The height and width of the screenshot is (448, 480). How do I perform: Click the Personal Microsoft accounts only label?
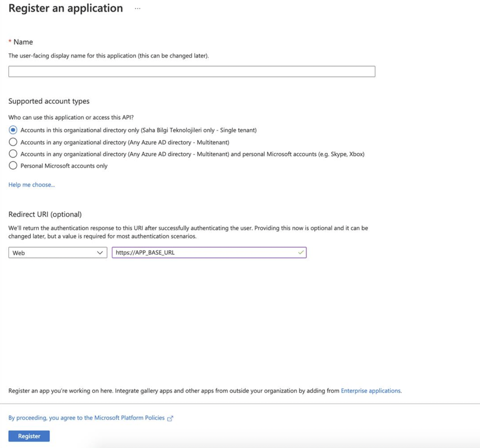64,166
